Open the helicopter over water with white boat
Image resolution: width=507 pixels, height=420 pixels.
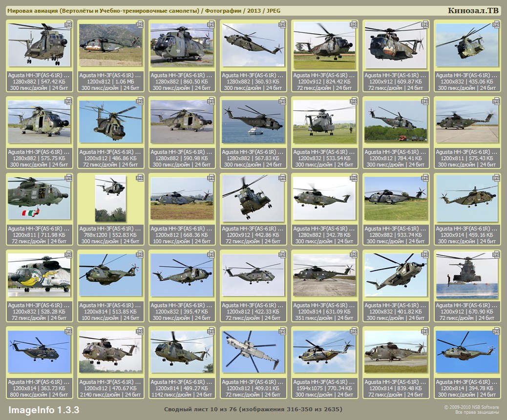pos(253,122)
